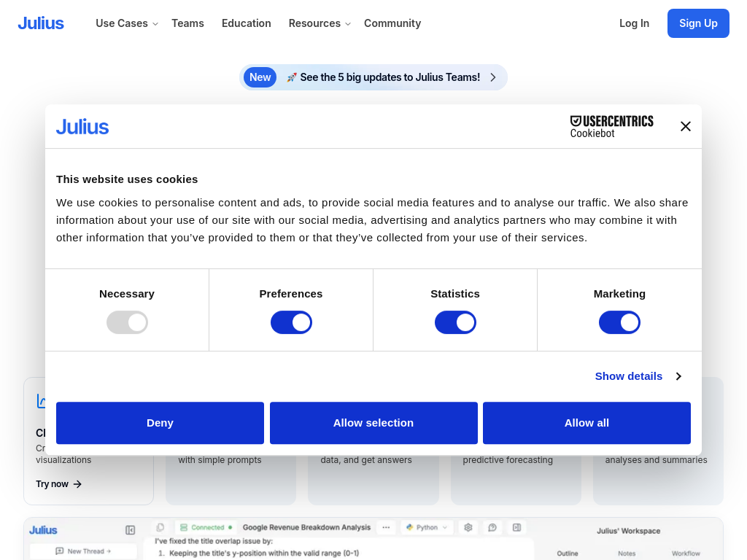Screen dimensions: 747x560
Task: Click New Thread in the preview sidebar
Action: pyautogui.click(x=83, y=551)
